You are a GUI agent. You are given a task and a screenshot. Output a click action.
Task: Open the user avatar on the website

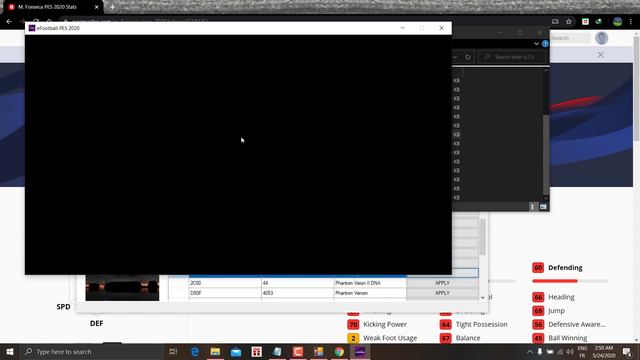[x=601, y=38]
